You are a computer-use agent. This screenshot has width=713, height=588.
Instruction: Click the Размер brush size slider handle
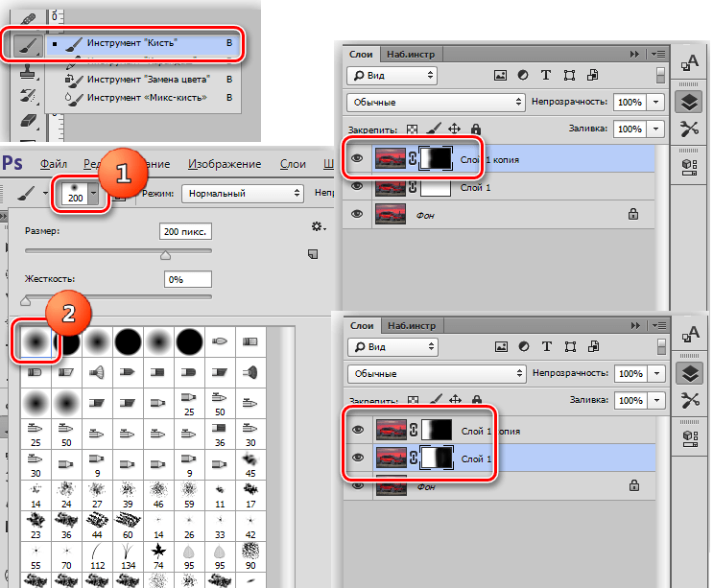(x=165, y=255)
